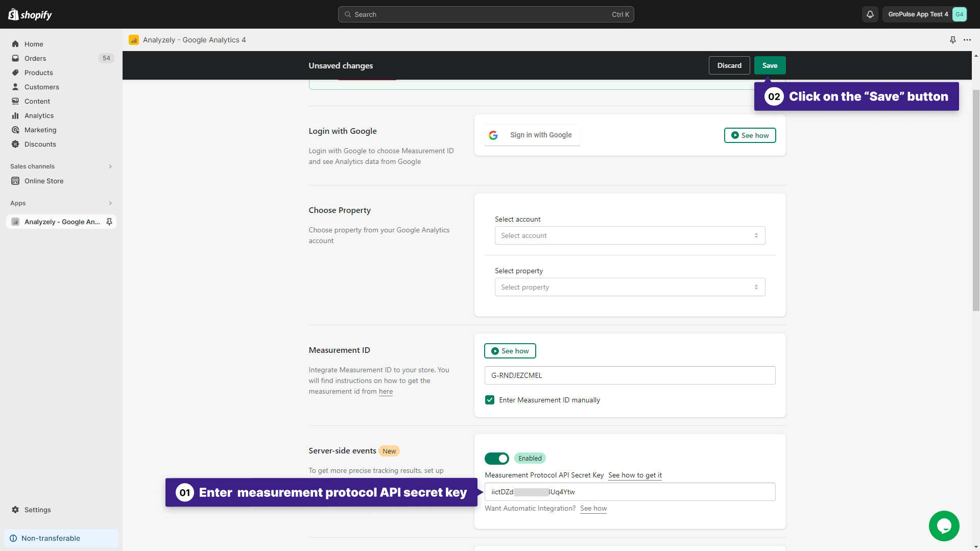Pin app using header pin icon

953,40
